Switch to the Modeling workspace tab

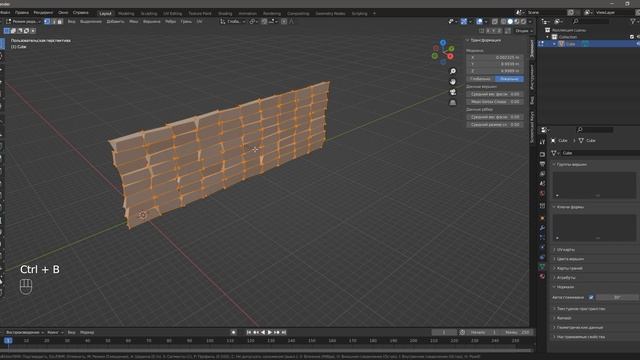click(x=126, y=13)
